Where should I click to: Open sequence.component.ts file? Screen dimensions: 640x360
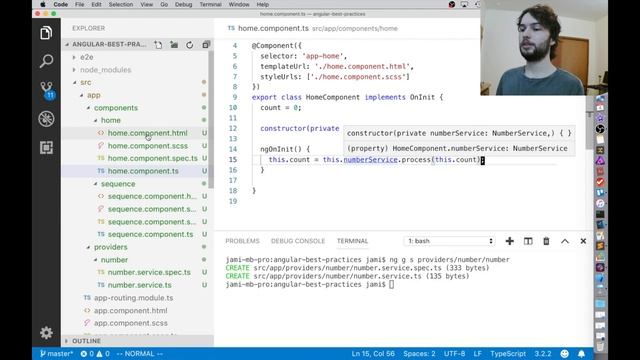(x=150, y=234)
